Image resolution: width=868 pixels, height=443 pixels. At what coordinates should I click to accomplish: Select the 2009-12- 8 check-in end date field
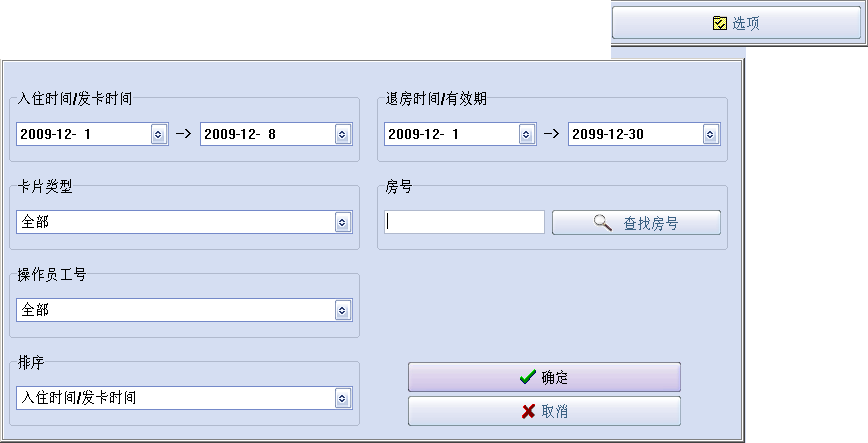click(276, 134)
